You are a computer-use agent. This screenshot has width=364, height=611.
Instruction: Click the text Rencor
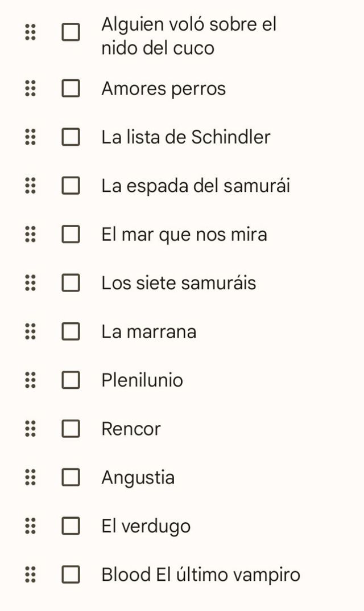[131, 429]
